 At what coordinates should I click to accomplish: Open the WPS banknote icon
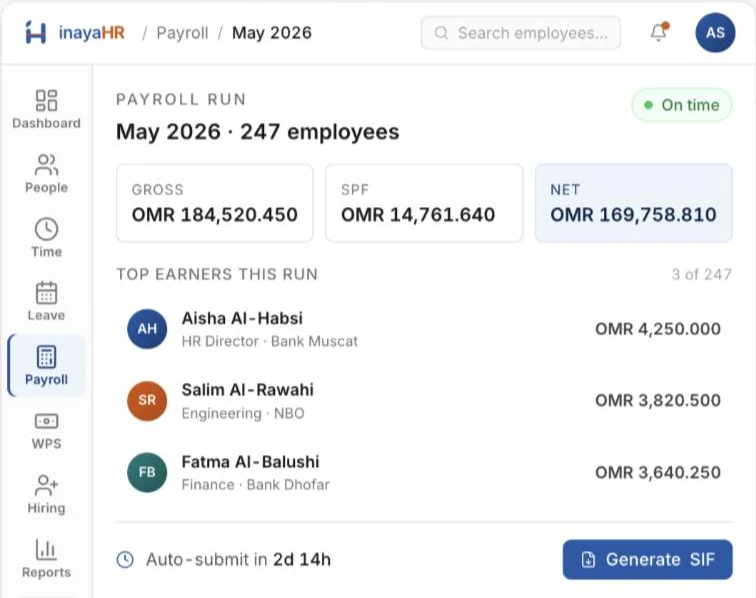coord(46,421)
